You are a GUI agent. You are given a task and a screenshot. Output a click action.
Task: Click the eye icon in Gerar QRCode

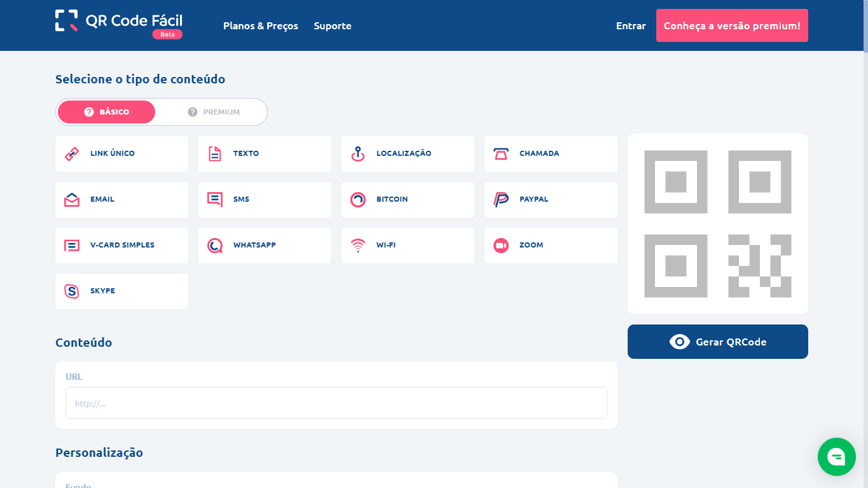pos(680,342)
